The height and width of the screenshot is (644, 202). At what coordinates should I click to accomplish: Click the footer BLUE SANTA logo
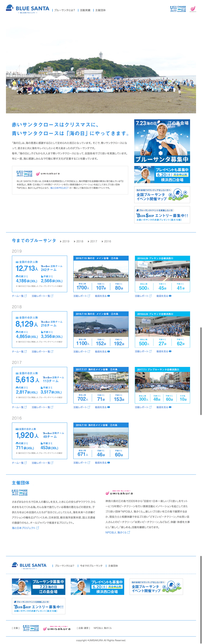[29, 566]
